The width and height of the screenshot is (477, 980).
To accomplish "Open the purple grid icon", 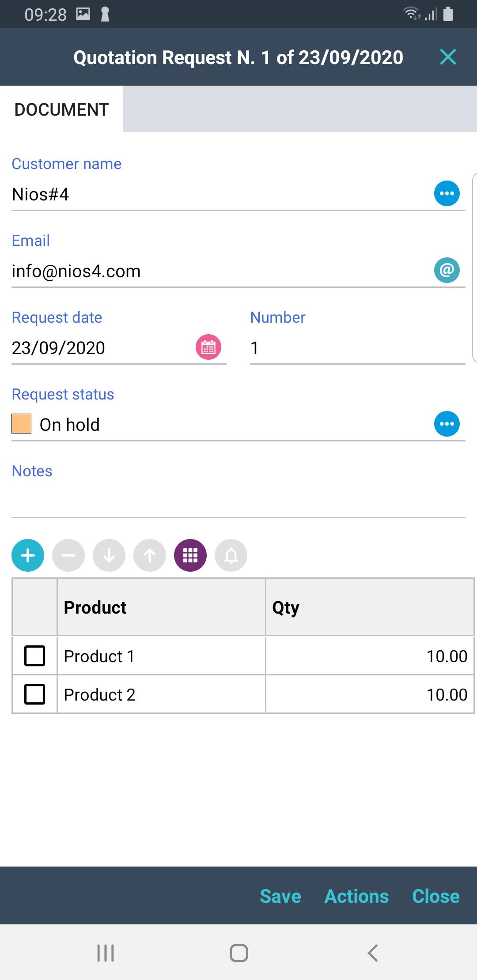I will (x=190, y=555).
